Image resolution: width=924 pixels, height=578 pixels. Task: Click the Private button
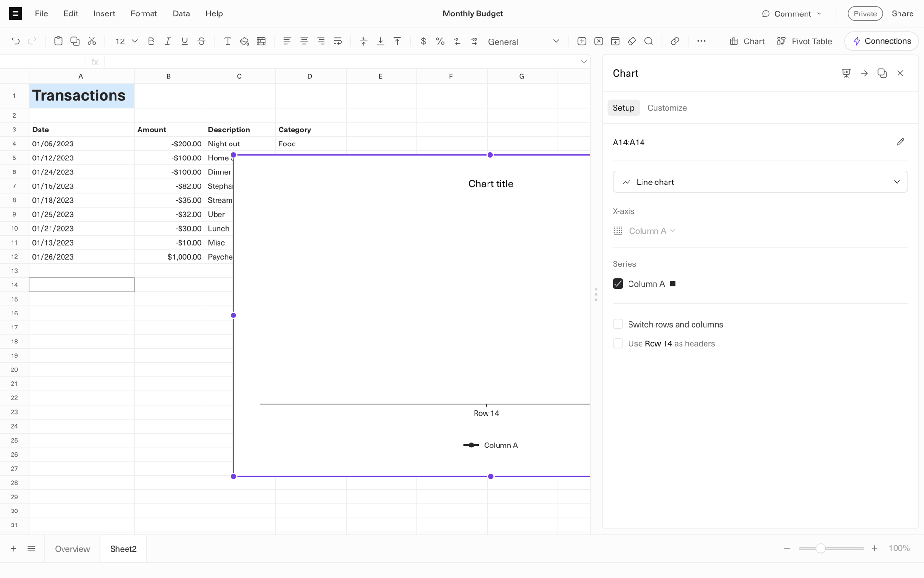(865, 13)
